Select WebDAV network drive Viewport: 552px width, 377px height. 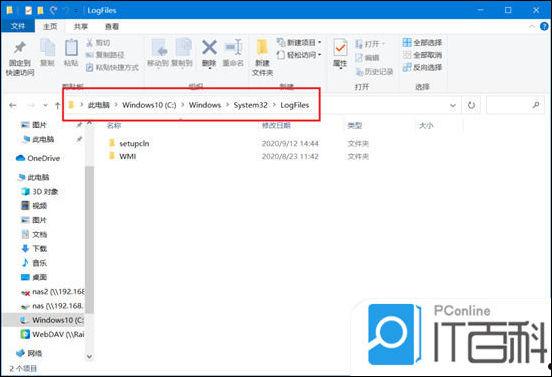[53, 334]
